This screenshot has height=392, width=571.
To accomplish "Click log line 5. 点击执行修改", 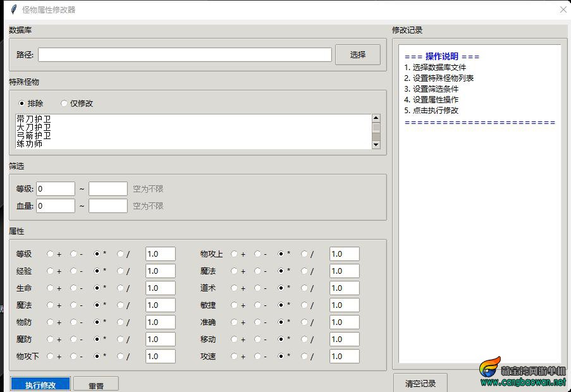I will [x=431, y=110].
